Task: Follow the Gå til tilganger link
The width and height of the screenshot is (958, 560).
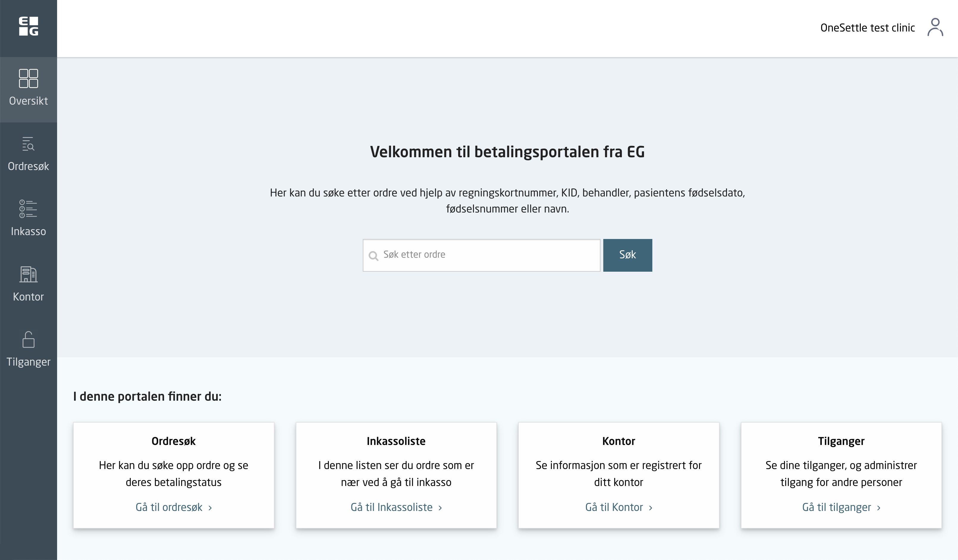Action: (841, 507)
